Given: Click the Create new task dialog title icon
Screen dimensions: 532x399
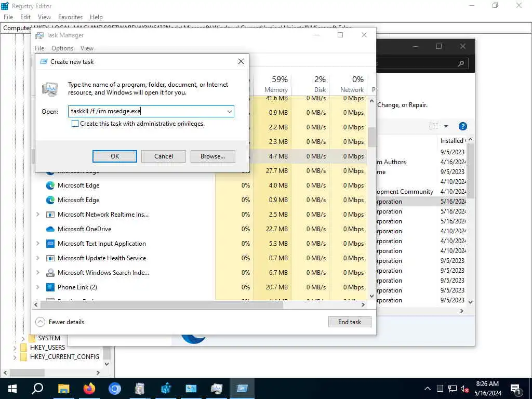Looking at the screenshot, I should click(44, 61).
